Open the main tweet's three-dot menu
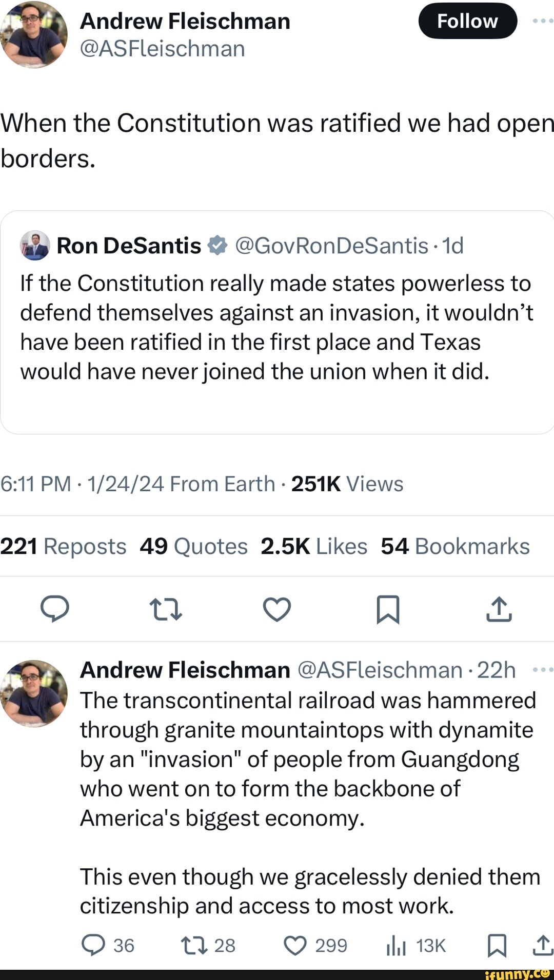Image resolution: width=554 pixels, height=980 pixels. [543, 21]
